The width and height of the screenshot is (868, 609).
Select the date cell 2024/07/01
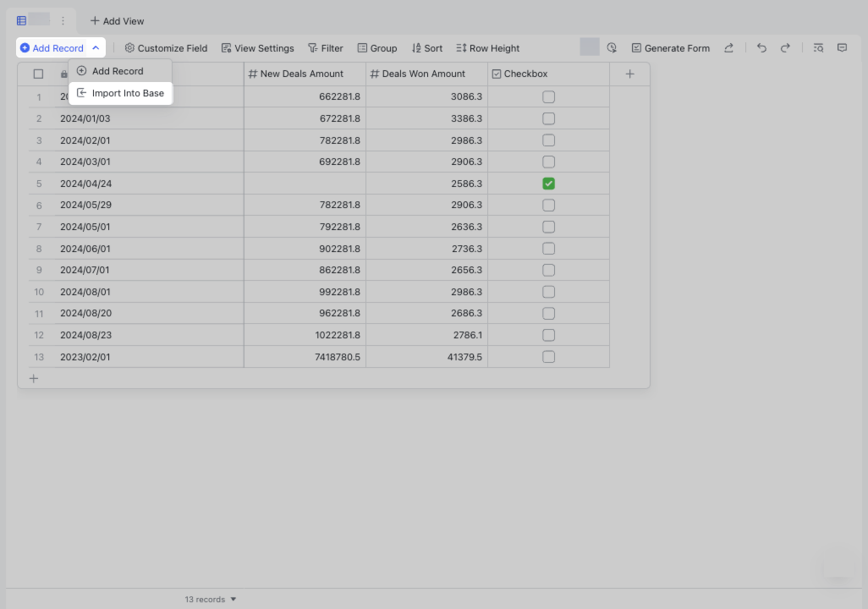[x=149, y=270]
